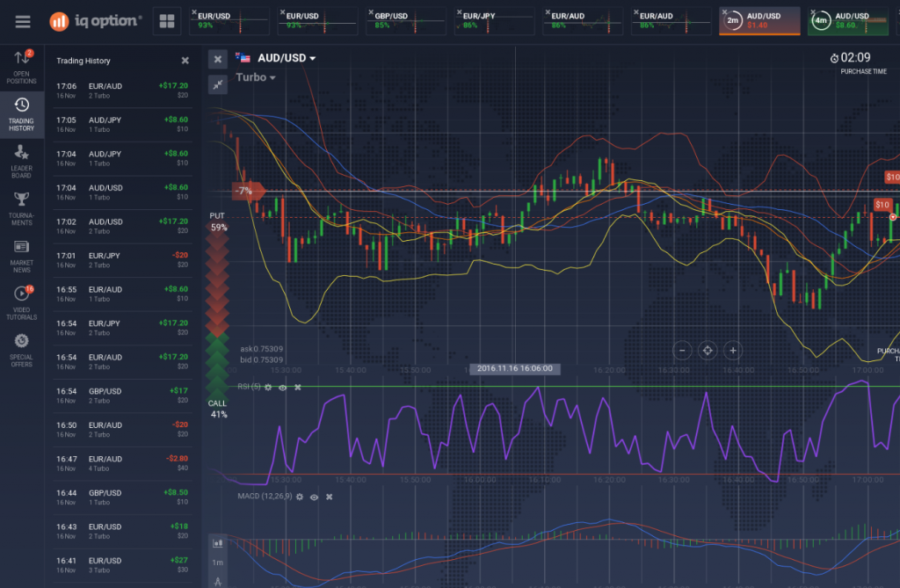Toggle MACD indicator visibility eye

(314, 497)
